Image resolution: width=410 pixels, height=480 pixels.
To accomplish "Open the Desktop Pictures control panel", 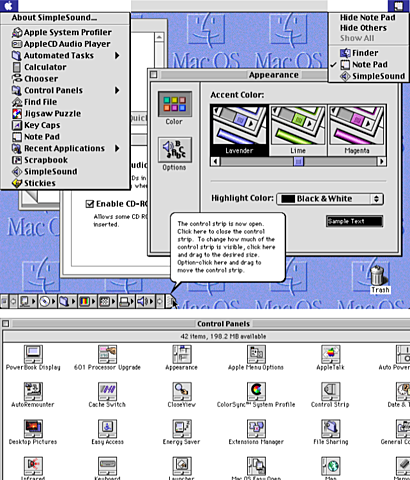I will (33, 429).
